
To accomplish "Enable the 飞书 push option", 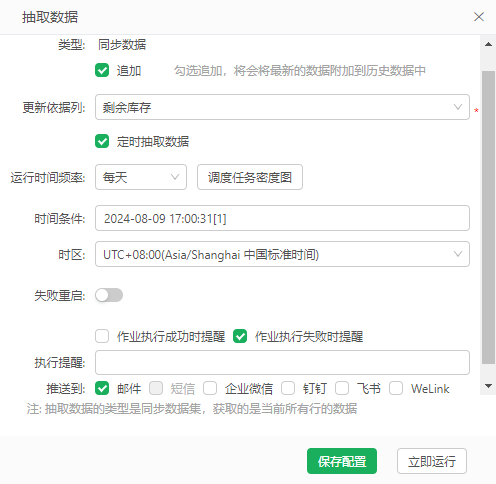I will tap(342, 388).
